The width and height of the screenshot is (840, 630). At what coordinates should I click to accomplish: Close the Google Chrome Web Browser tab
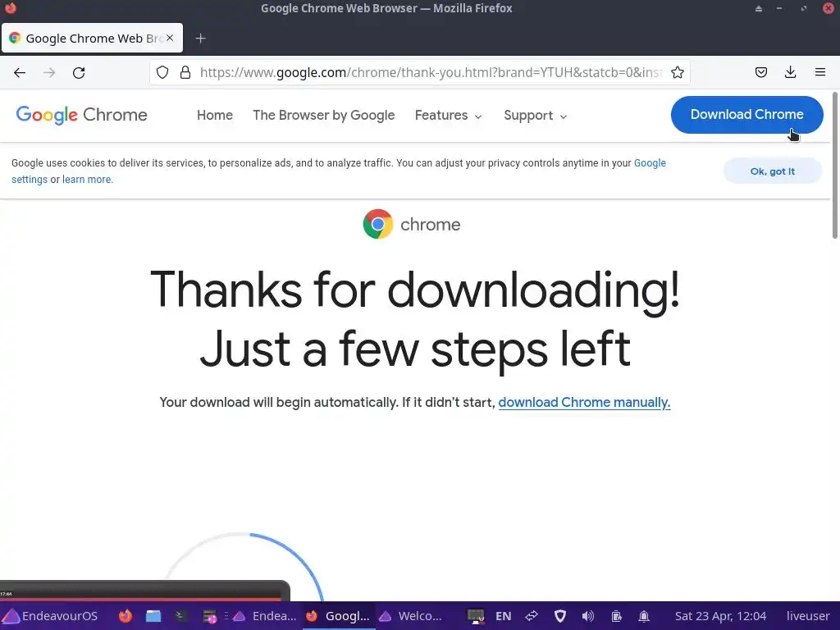(x=170, y=38)
